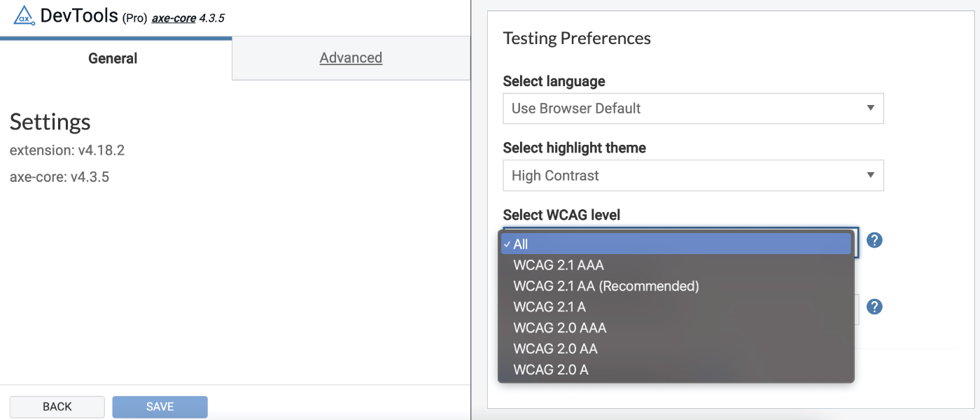Click the checkmarked All option

(520, 244)
